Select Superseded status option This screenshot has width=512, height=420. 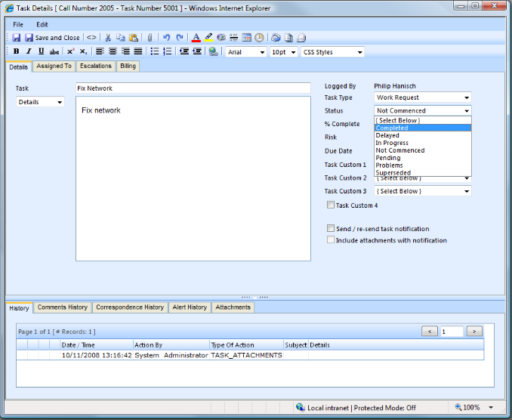coord(423,173)
